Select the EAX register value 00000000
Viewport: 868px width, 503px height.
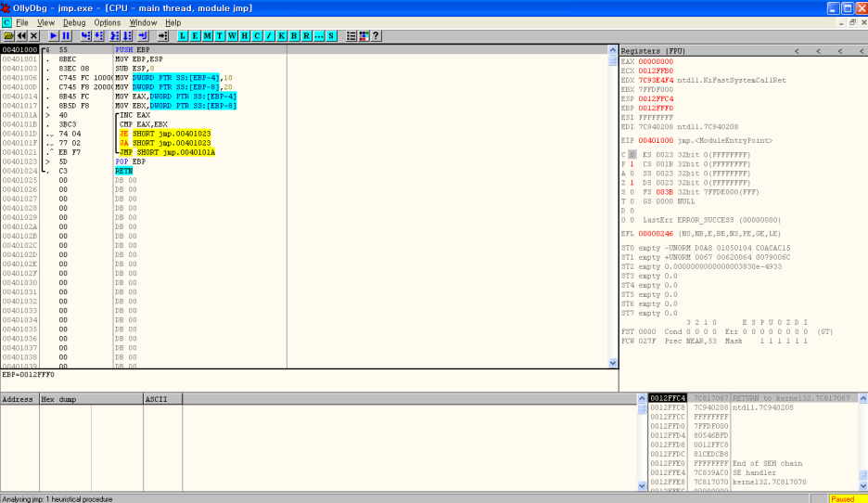pyautogui.click(x=656, y=61)
